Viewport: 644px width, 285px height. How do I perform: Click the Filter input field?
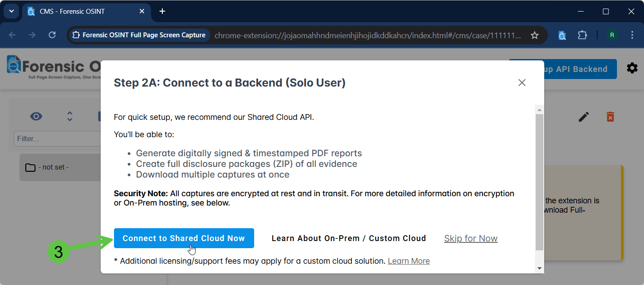click(x=58, y=139)
